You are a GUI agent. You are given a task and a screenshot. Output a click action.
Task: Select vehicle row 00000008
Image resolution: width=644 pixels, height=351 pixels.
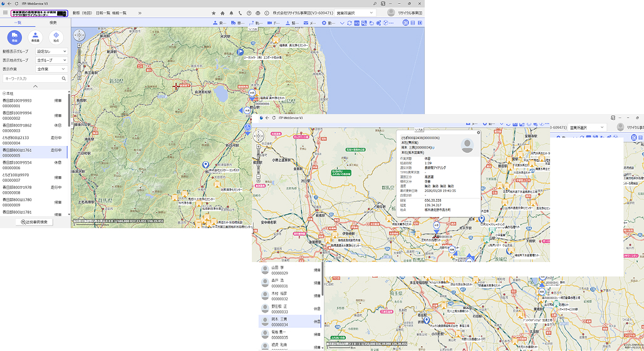[34, 190]
